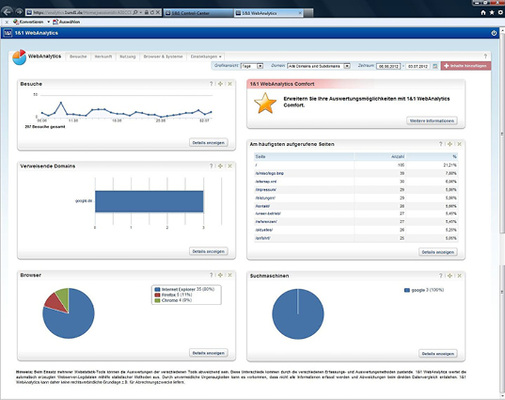Expand the Einstellungen dropdown tab
Viewport: 505px width, 400px height.
pos(206,57)
